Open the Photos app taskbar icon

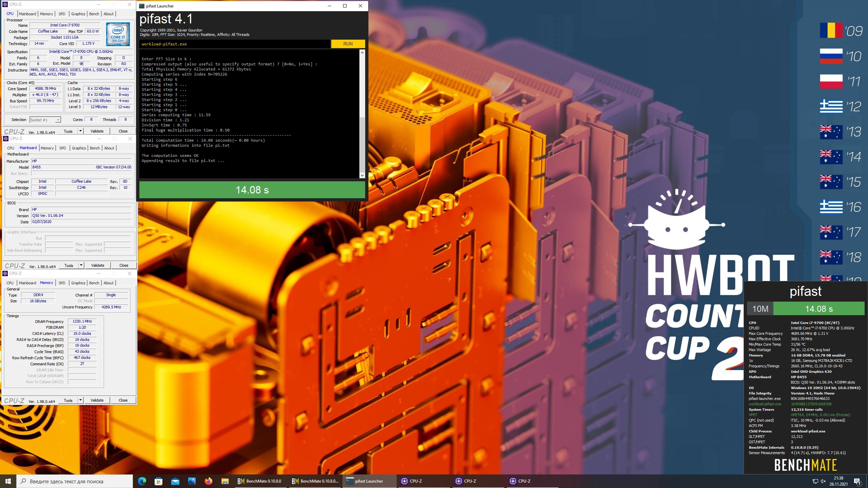[192, 481]
